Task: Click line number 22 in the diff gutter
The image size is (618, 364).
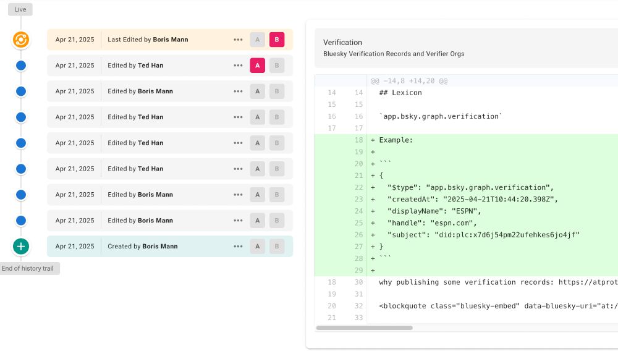Action: click(x=358, y=187)
